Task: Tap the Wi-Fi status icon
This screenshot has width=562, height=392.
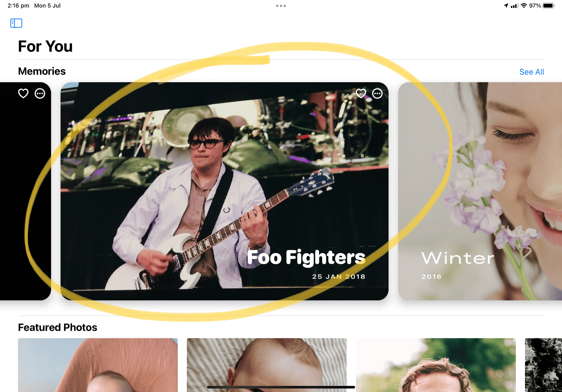Action: pyautogui.click(x=524, y=6)
